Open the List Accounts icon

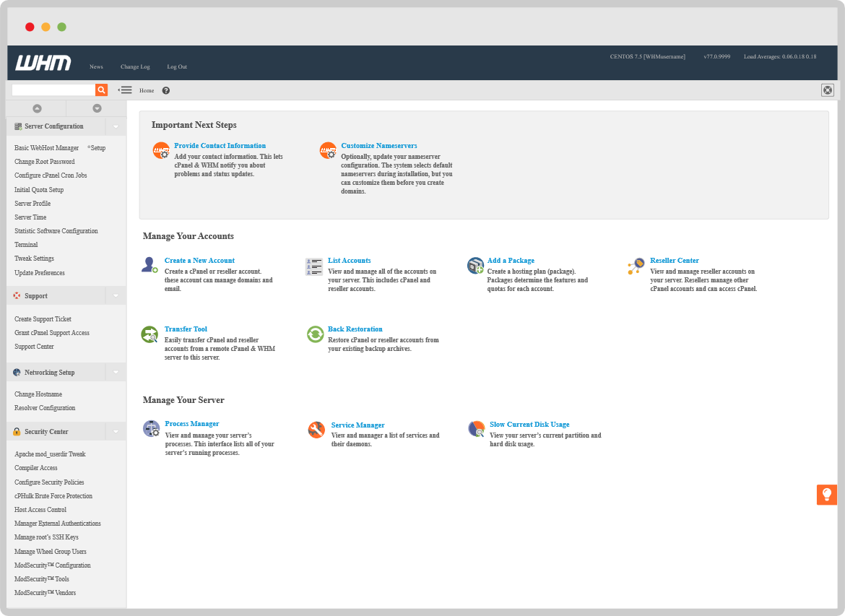coord(314,266)
